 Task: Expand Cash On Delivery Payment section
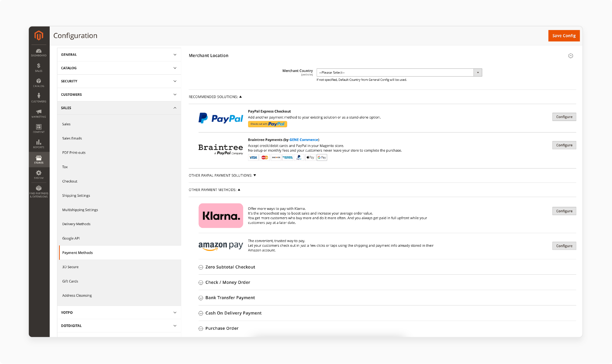pos(230,313)
